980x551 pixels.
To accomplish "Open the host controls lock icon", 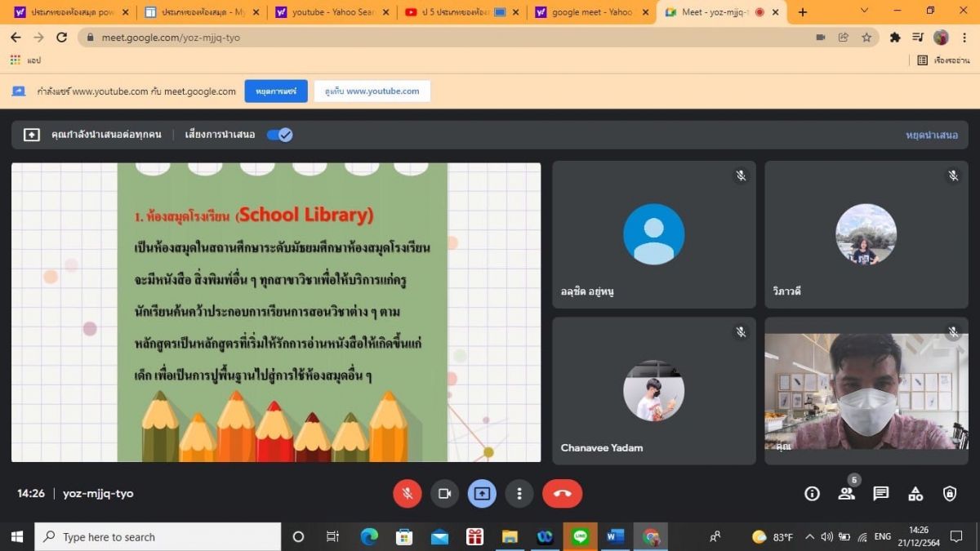I will pyautogui.click(x=950, y=494).
